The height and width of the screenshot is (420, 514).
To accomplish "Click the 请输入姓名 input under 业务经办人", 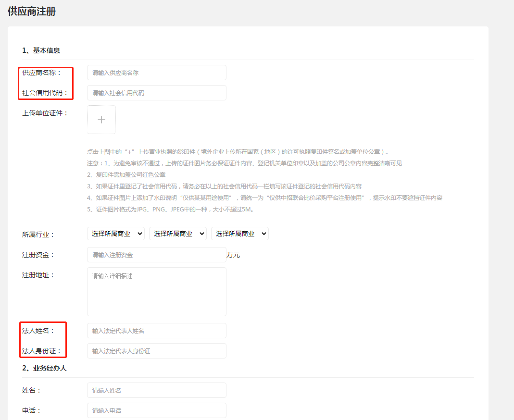I will 157,390.
